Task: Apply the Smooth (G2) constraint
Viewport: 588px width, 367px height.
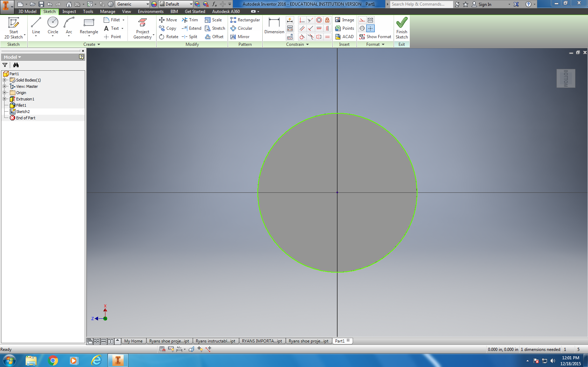Action: pyautogui.click(x=310, y=37)
